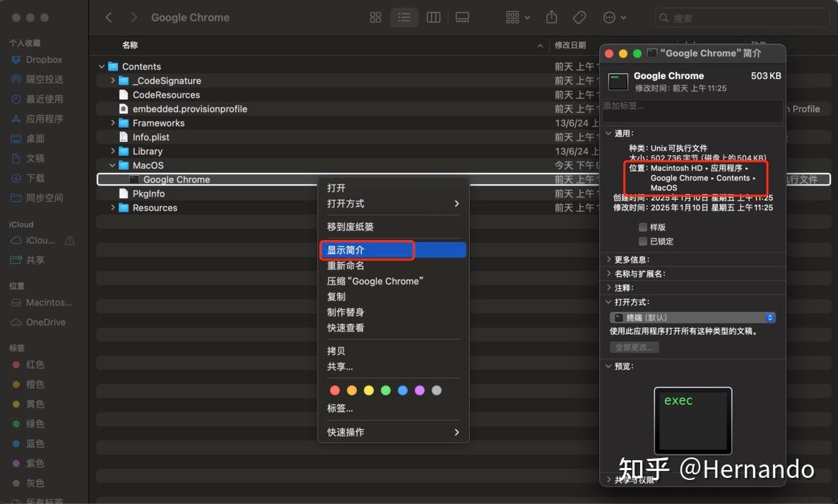Open the 终端 (默认) application dropdown
The height and width of the screenshot is (504, 838).
[x=692, y=318]
